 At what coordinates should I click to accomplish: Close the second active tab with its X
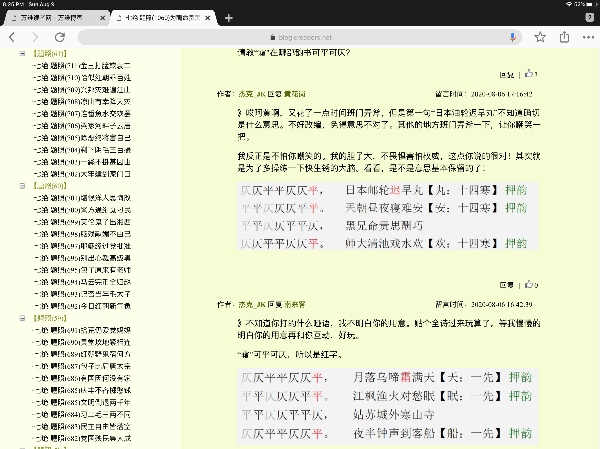pos(207,18)
